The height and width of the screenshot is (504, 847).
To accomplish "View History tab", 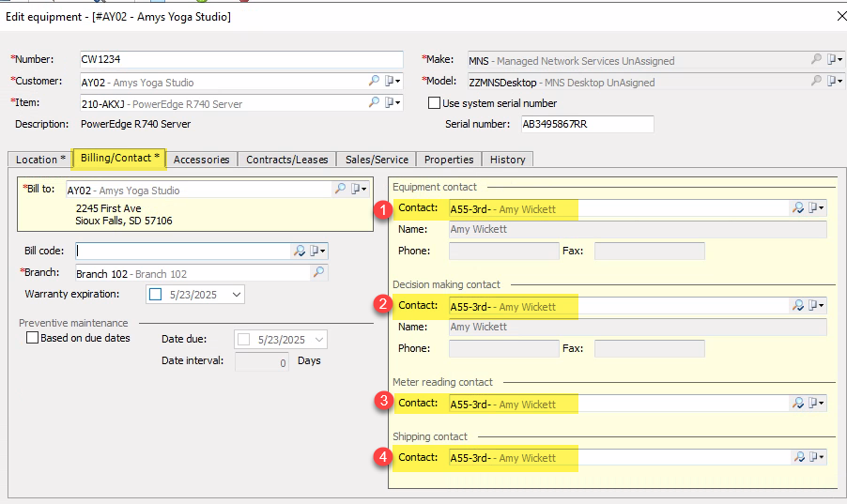I will click(507, 160).
